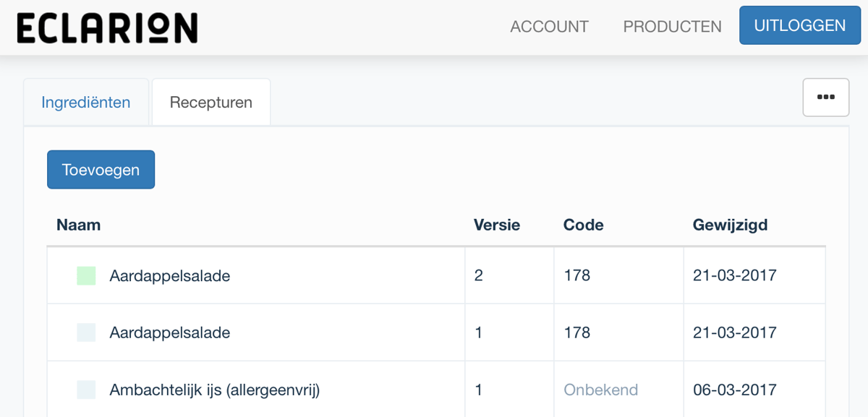
Task: Click the Onbekend code cell
Action: pyautogui.click(x=600, y=390)
